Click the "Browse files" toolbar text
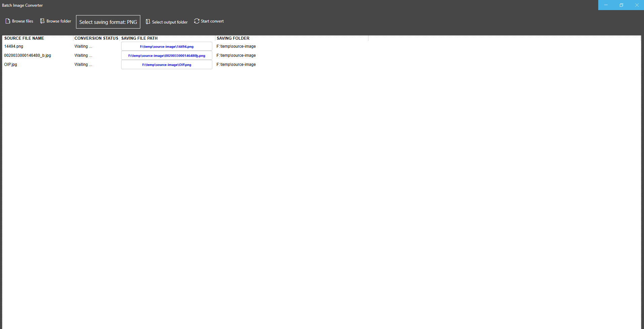 tap(23, 21)
